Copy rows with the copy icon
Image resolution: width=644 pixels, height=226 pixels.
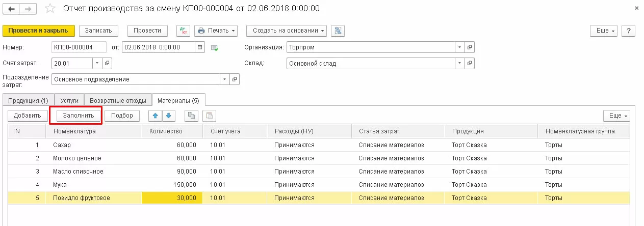pos(192,116)
